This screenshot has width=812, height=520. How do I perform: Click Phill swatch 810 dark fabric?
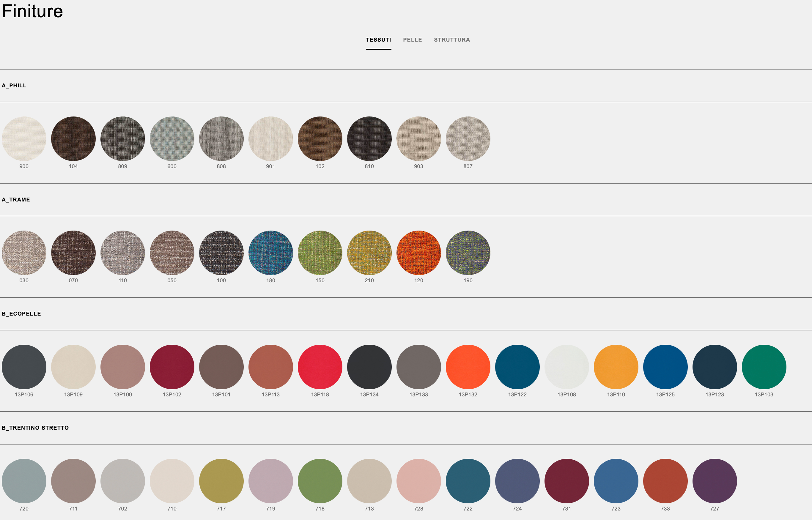(x=369, y=139)
